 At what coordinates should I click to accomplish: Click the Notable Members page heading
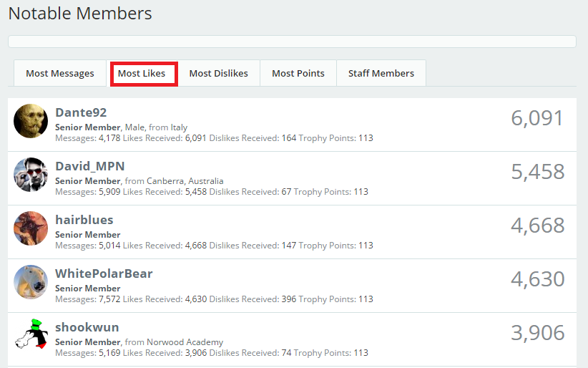80,14
